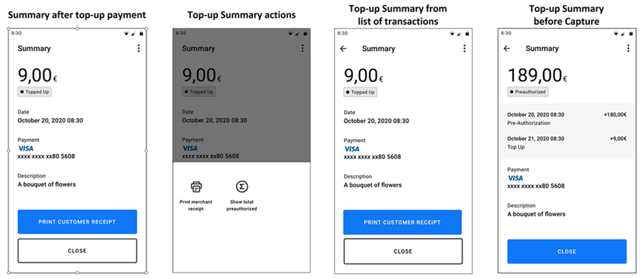Screen dimensions: 644x279
Task: Click outlined CLOSE button in list-of-transactions screen
Action: (x=402, y=251)
